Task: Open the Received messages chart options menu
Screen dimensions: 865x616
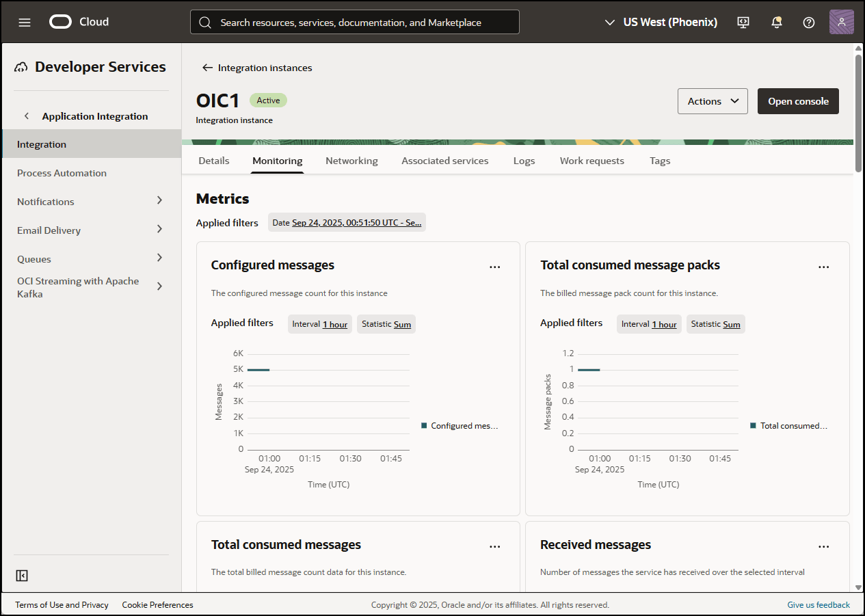Action: pyautogui.click(x=824, y=546)
